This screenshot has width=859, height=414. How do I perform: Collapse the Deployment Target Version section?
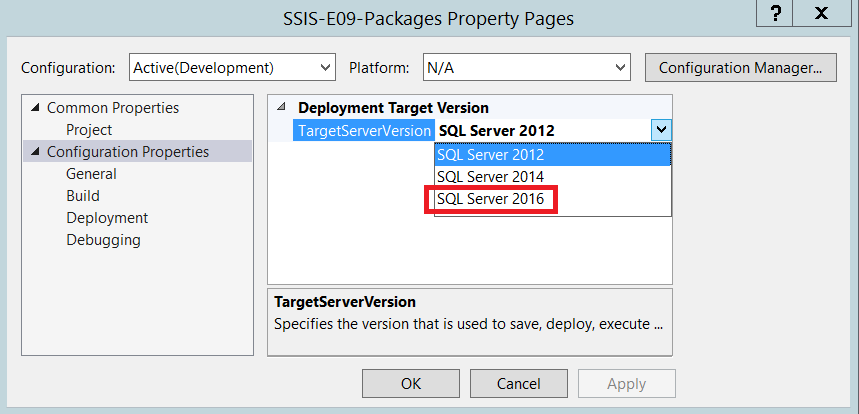[281, 107]
